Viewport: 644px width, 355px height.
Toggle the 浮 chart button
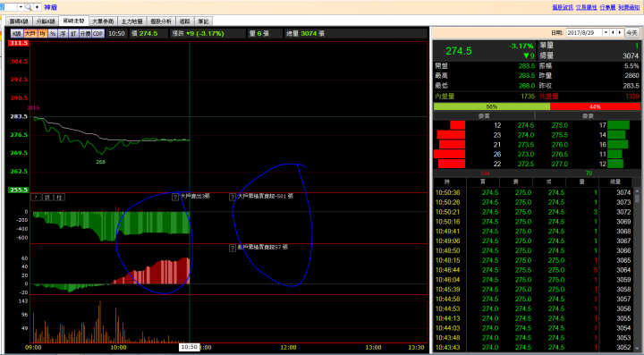(x=63, y=34)
